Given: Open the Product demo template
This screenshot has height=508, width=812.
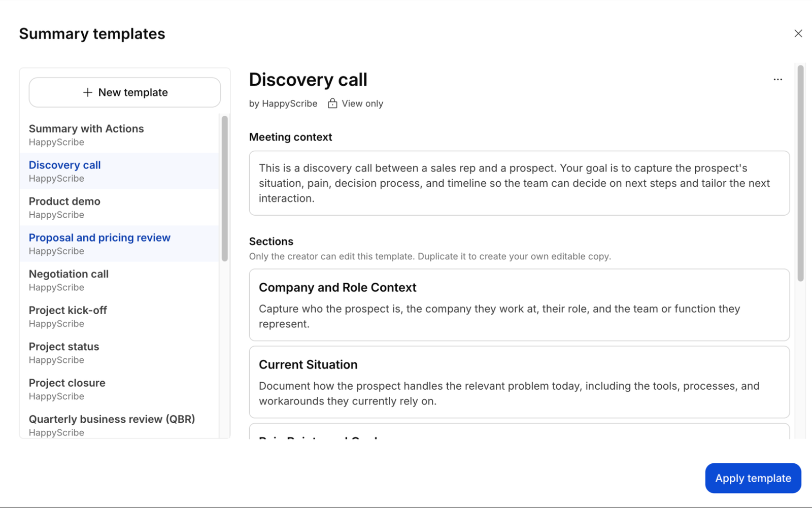Looking at the screenshot, I should [120, 208].
